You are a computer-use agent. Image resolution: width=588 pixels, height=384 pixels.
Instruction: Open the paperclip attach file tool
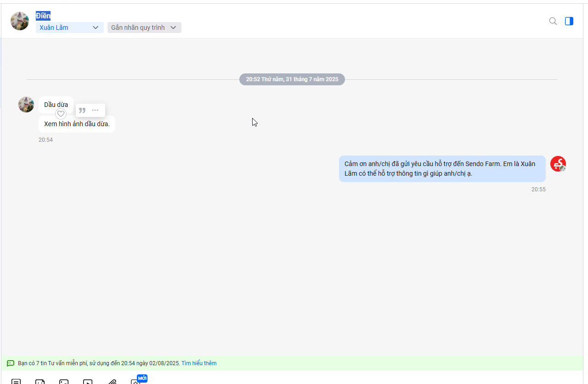(112, 382)
